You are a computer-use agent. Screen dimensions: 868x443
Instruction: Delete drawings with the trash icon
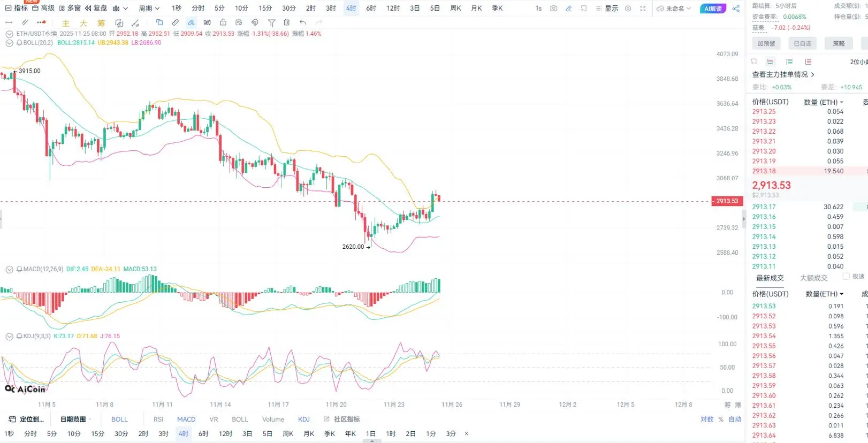pyautogui.click(x=287, y=22)
